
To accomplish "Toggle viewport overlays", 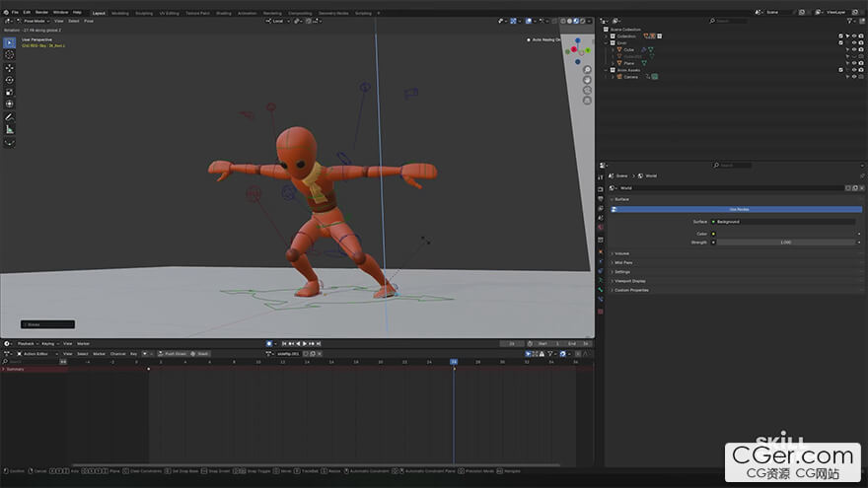I will coord(530,21).
